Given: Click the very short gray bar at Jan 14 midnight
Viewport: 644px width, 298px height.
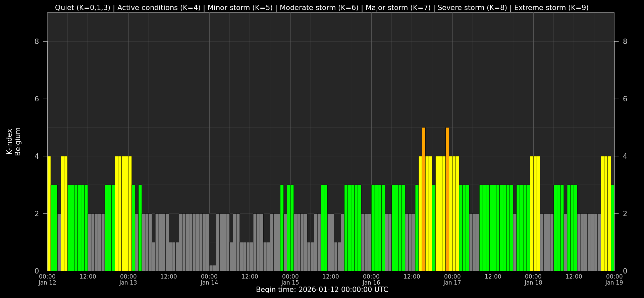Looking at the screenshot, I should point(213,268).
